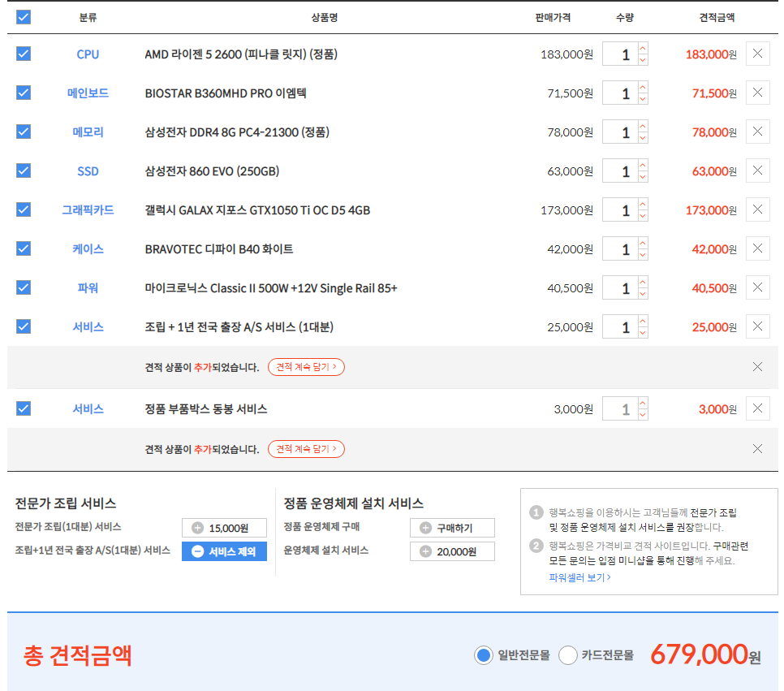
Task: Open the 메인보드 category link
Action: coord(88,93)
